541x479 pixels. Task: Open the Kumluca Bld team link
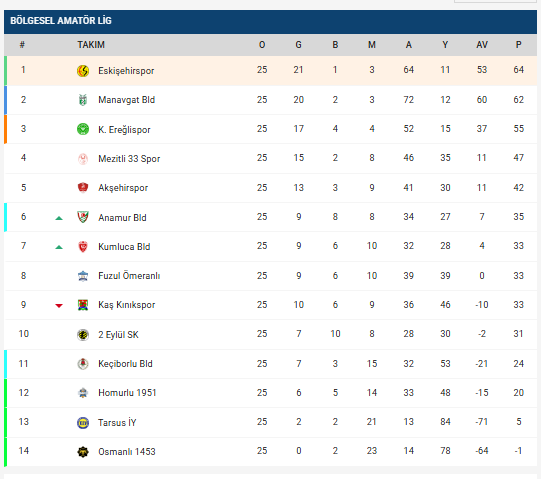pos(124,247)
